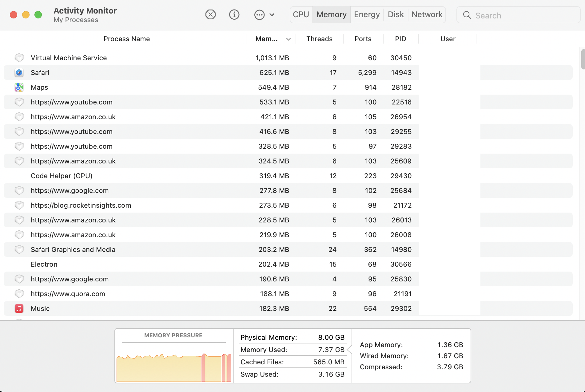Click PID 30450 in the table
585x392 pixels.
point(401,58)
